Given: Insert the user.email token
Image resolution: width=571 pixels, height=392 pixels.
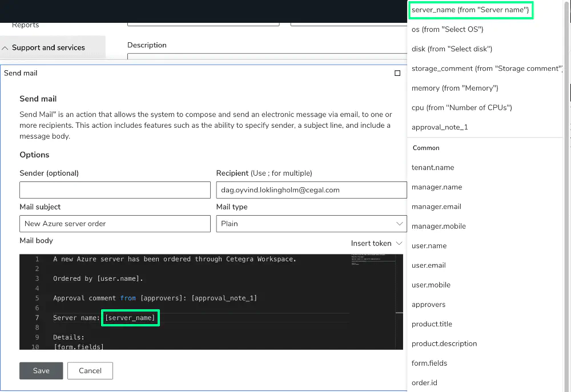Looking at the screenshot, I should click(429, 265).
